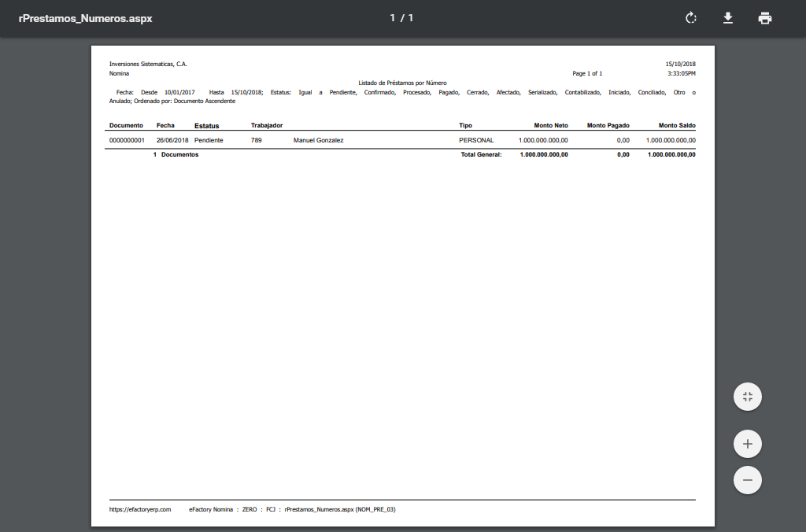The height and width of the screenshot is (532, 806).
Task: Select the Inversiones Sistematicas, C.A. company name
Action: pos(148,65)
